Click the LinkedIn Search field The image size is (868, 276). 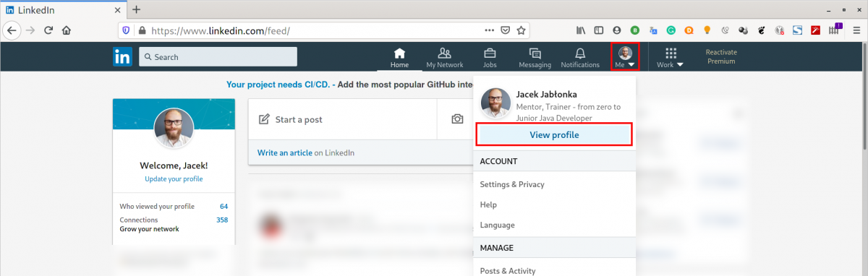click(x=218, y=57)
